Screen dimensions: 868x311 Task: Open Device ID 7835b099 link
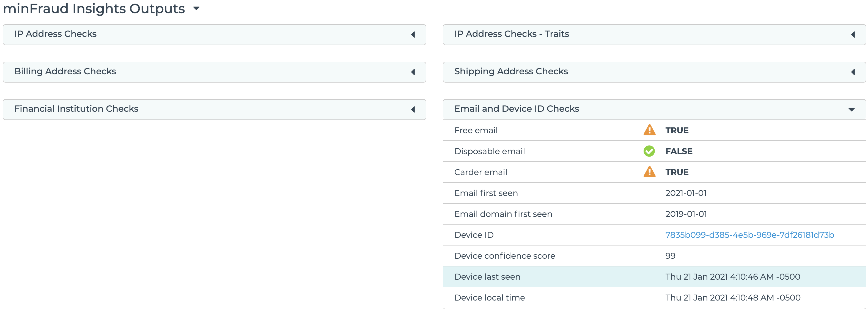point(749,235)
